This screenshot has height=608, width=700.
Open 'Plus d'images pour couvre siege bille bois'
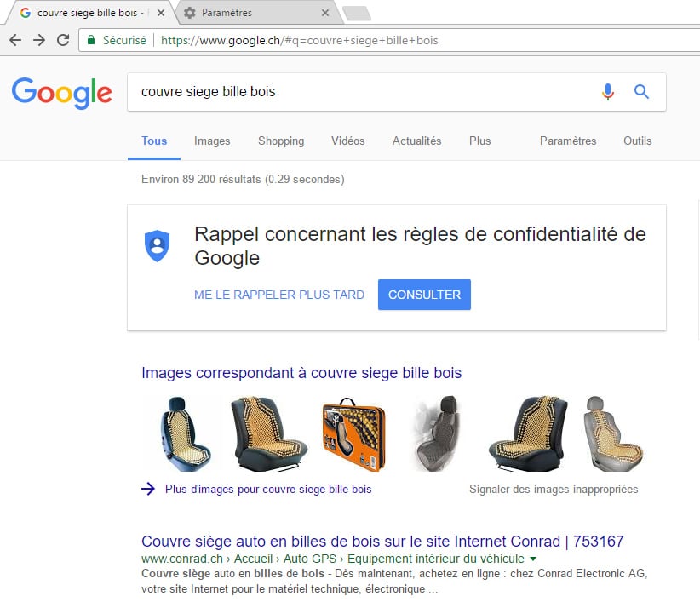[268, 490]
